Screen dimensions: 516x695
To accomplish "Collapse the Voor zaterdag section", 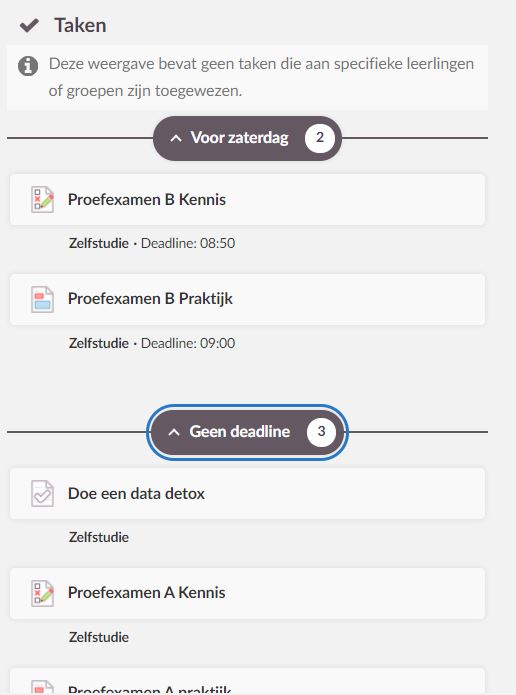I will point(247,138).
